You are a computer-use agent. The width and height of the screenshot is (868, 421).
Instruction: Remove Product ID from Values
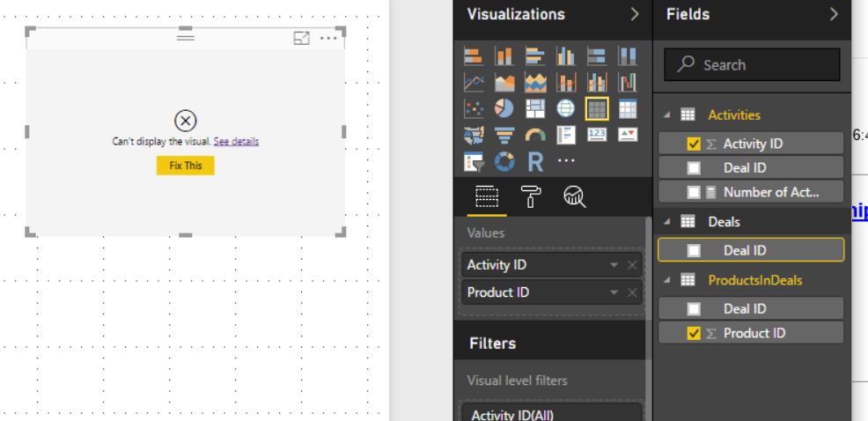pyautogui.click(x=632, y=292)
